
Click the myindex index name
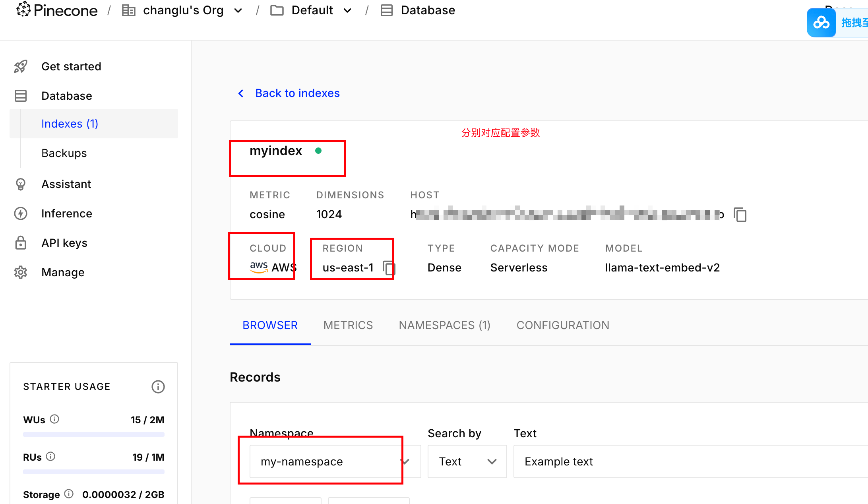coord(276,151)
